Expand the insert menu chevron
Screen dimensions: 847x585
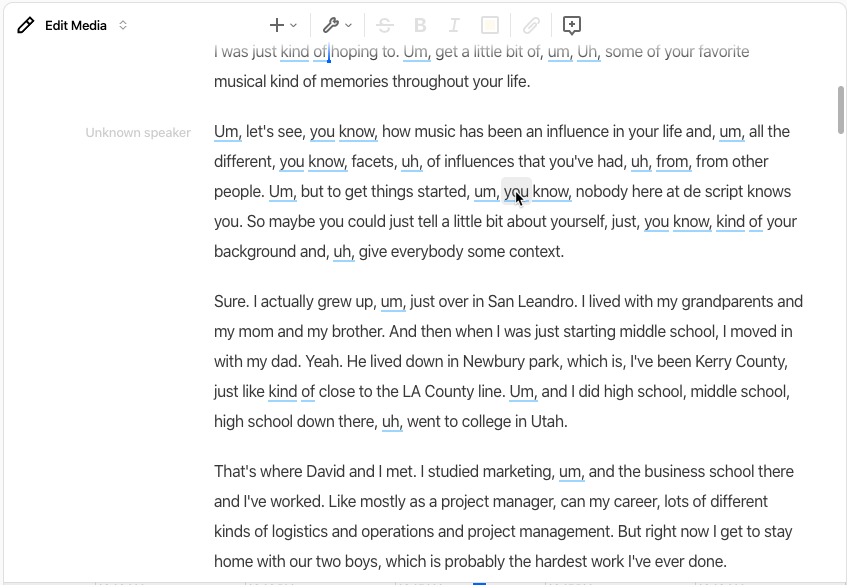293,25
